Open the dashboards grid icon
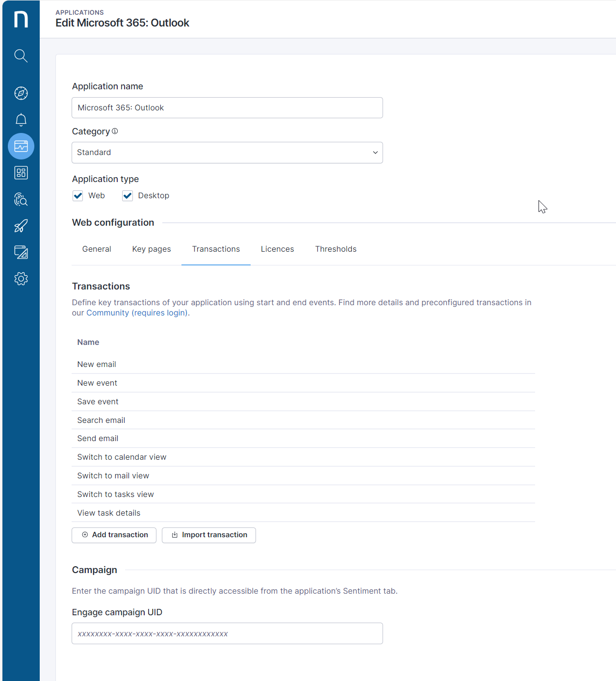 coord(21,173)
